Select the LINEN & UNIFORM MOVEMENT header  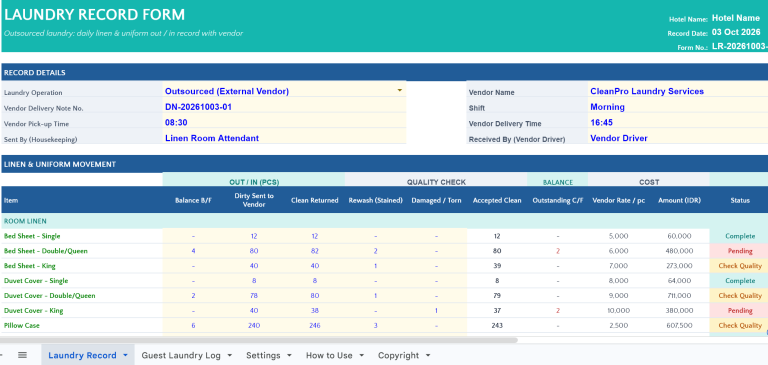click(384, 164)
